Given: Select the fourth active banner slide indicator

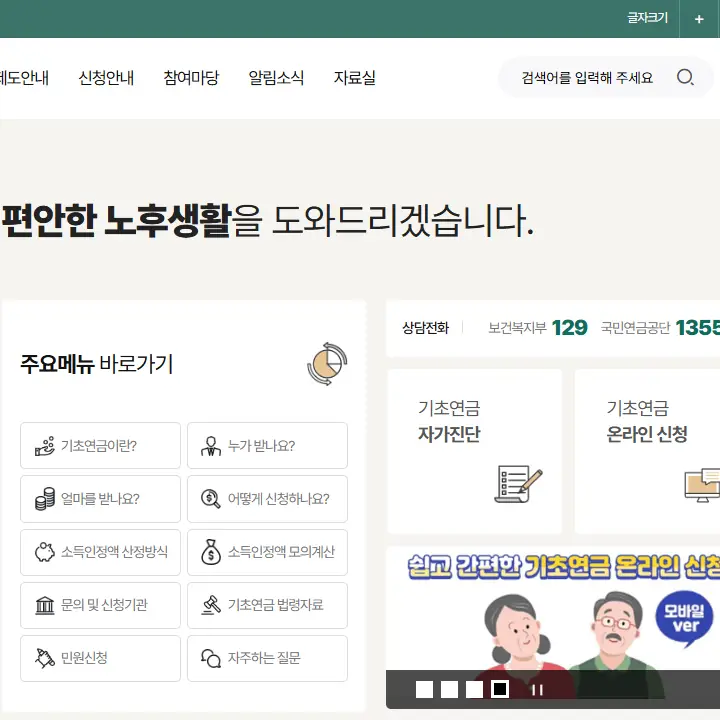Looking at the screenshot, I should point(500,689).
